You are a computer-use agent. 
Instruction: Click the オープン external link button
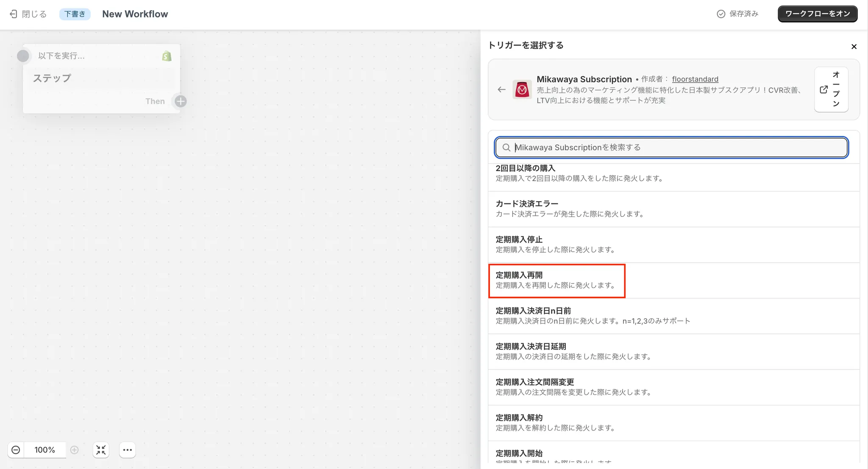(831, 89)
